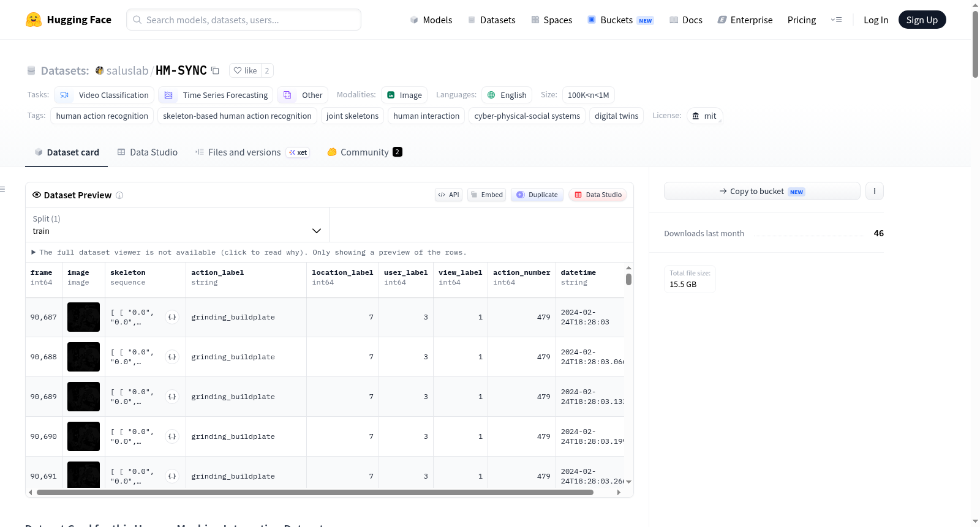Click the Sign Up button
This screenshot has width=980, height=527.
pyautogui.click(x=922, y=20)
